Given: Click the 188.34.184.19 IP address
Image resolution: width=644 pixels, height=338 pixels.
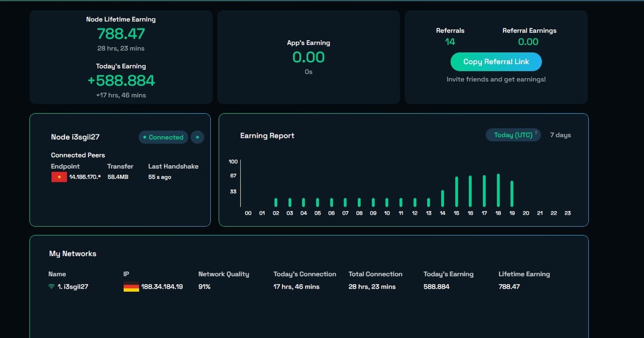Looking at the screenshot, I should 162,287.
